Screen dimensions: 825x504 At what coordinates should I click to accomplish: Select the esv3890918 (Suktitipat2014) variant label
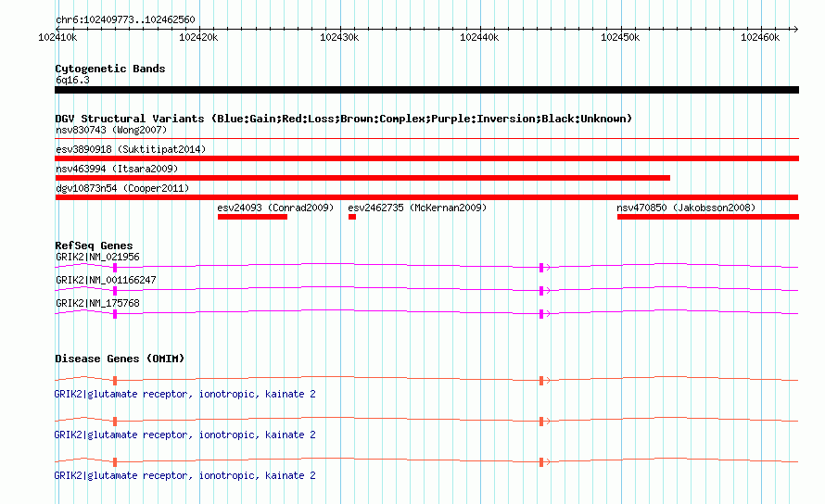click(x=131, y=149)
